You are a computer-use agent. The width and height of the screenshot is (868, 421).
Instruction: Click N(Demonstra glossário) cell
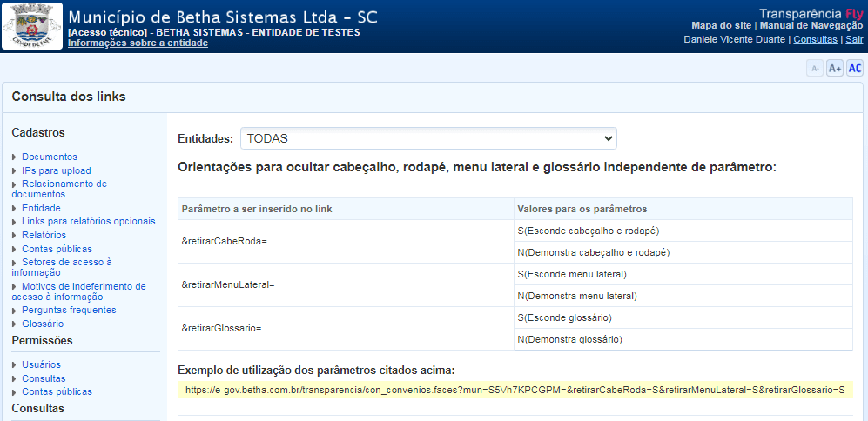click(683, 339)
